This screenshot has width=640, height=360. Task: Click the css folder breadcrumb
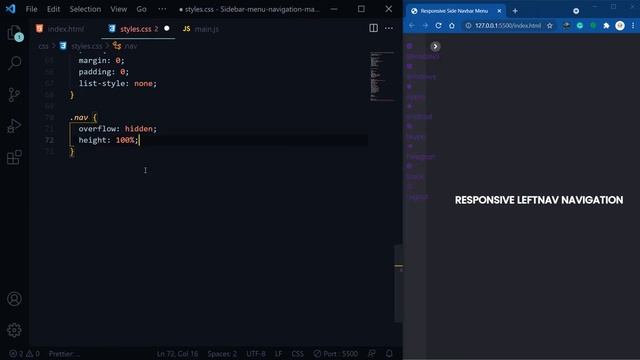coord(43,46)
